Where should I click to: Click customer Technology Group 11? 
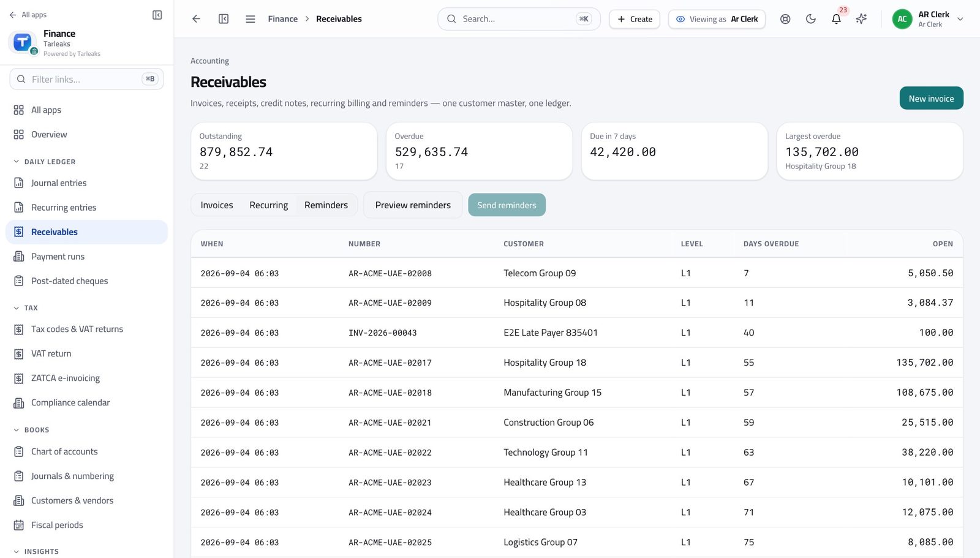point(546,453)
